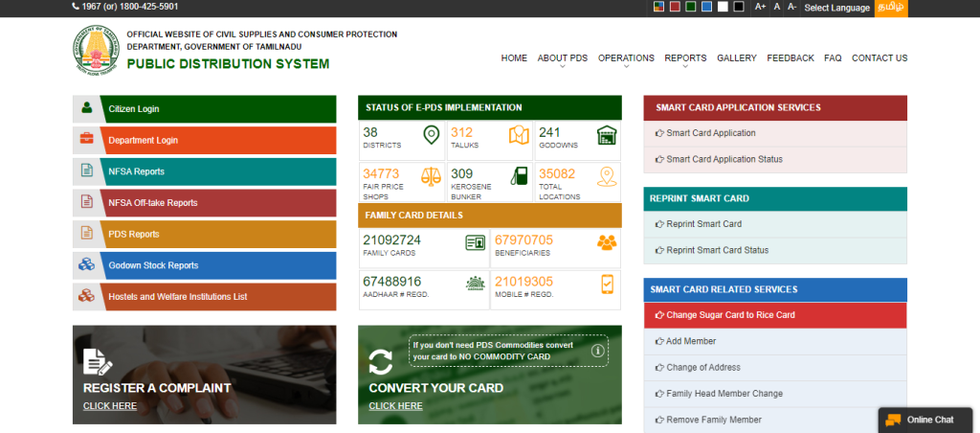This screenshot has height=433, width=980.
Task: Click the Kerosene Bunker fuel pump icon
Action: coord(519,176)
